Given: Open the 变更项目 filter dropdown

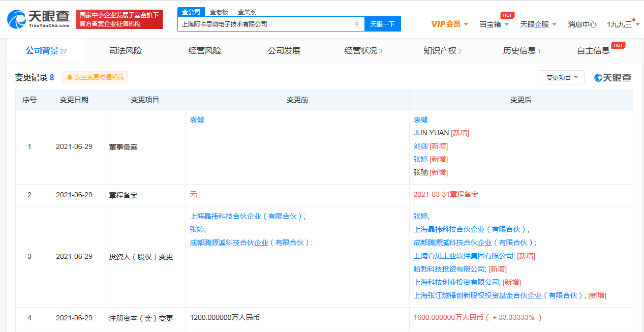Looking at the screenshot, I should coord(562,78).
